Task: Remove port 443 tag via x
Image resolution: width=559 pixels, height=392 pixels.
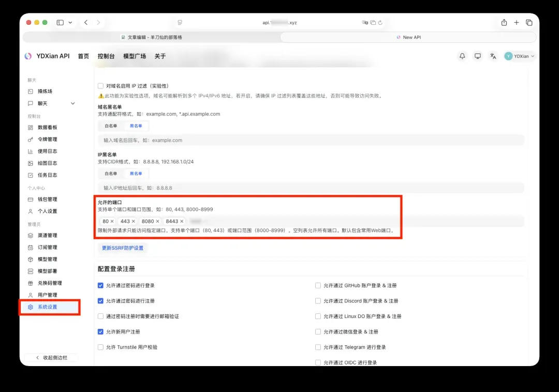Action: pyautogui.click(x=134, y=221)
